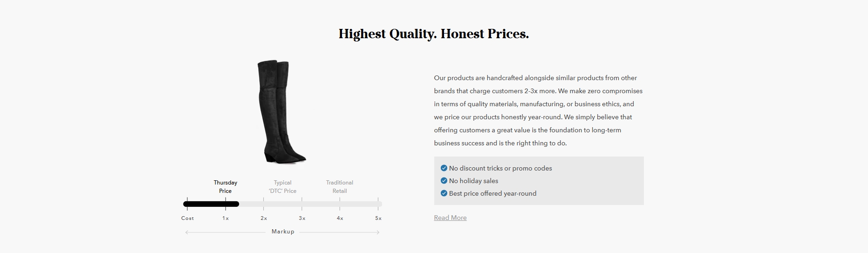Select the Typical 'DTC' Price label
868x253 pixels.
(282, 187)
